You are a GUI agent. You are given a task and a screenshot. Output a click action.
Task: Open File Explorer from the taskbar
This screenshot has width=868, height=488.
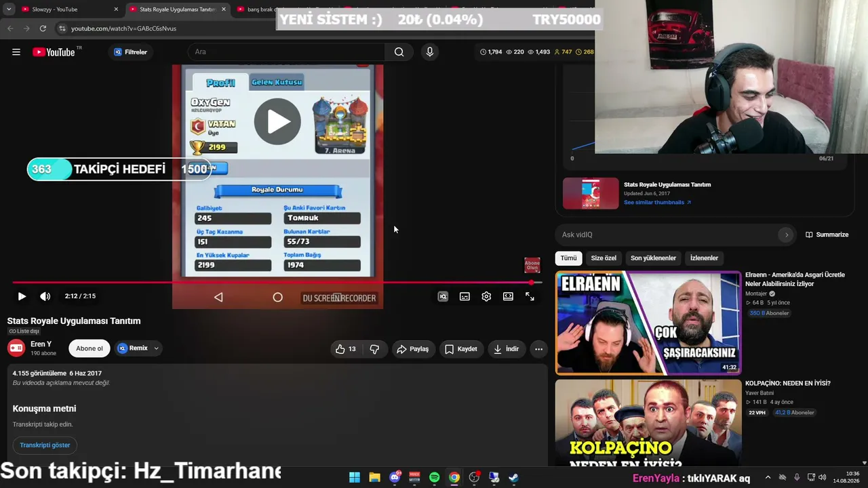(x=374, y=478)
